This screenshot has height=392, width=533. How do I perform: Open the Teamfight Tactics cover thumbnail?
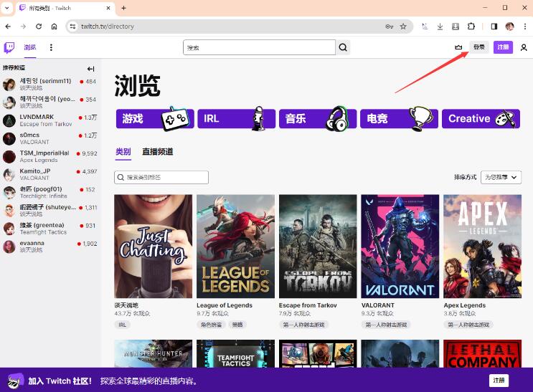tap(235, 353)
